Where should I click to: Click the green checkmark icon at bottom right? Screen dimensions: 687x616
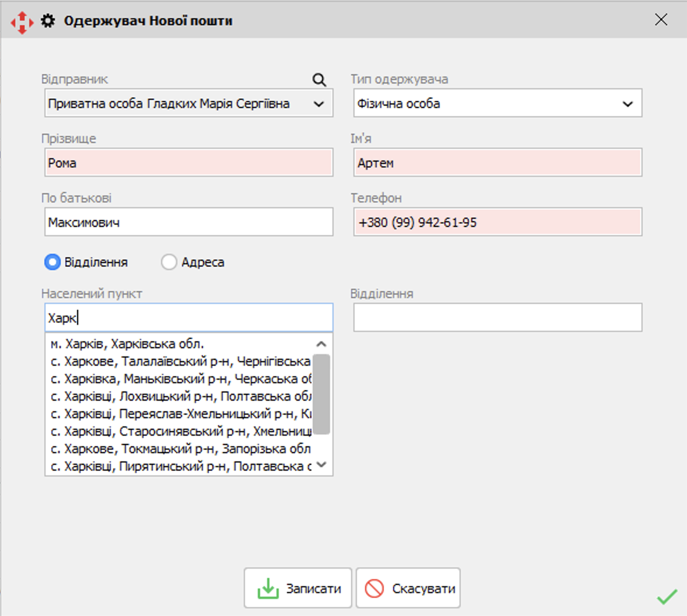[667, 597]
